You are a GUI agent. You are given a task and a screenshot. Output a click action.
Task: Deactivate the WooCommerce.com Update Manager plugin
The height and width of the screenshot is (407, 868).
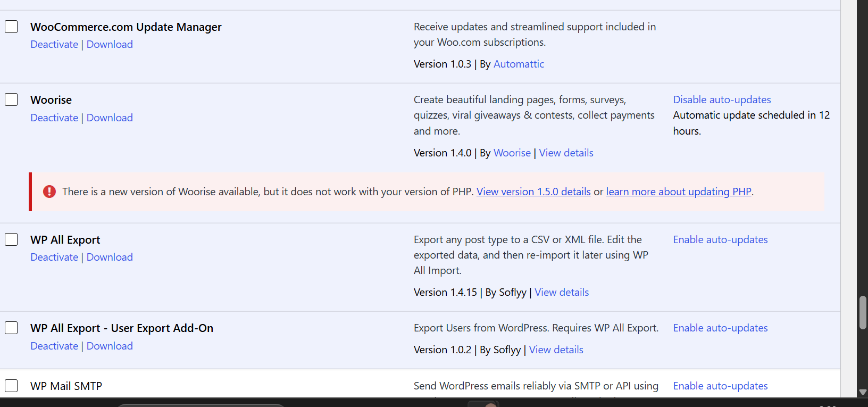click(x=54, y=44)
